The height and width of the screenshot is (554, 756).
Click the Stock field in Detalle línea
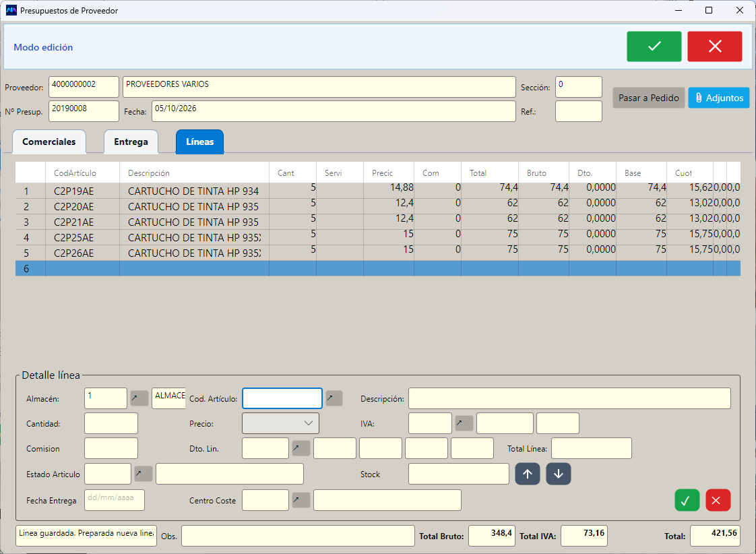458,474
